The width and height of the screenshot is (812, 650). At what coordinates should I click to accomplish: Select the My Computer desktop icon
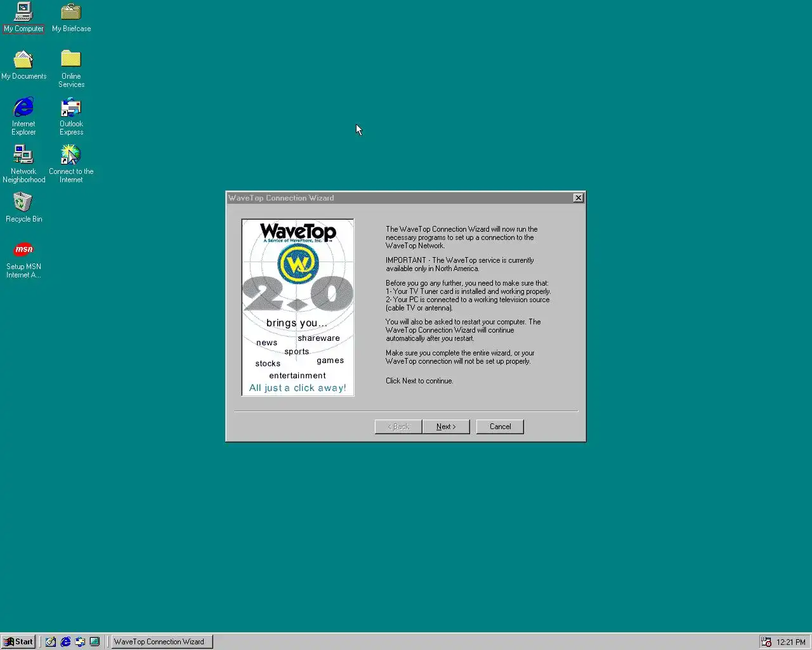point(23,17)
